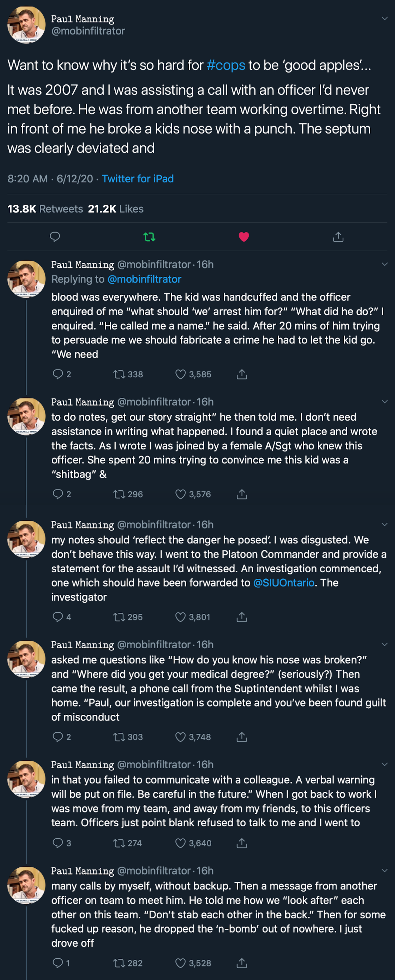Open Paul Manning's avatar on the main tweet

(x=26, y=25)
